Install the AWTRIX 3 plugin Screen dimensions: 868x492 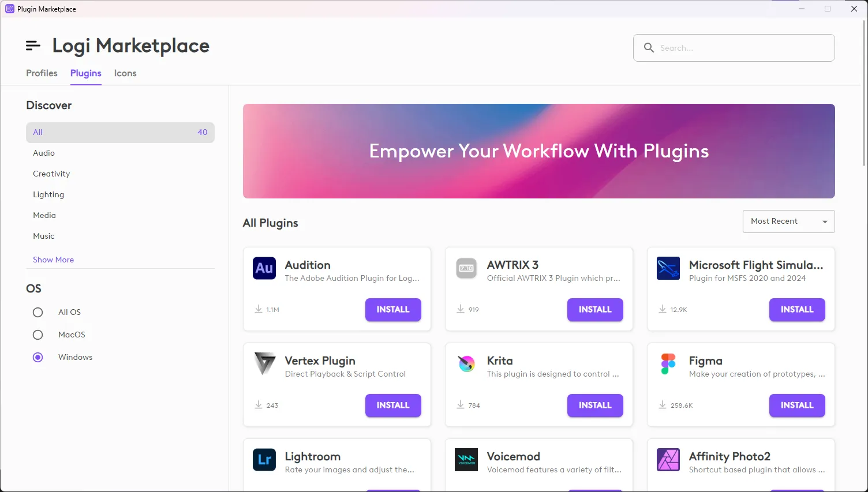coord(595,310)
